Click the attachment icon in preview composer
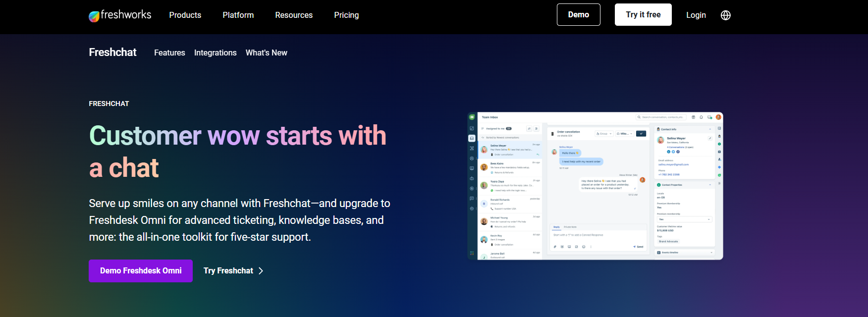The image size is (868, 317). tap(555, 247)
